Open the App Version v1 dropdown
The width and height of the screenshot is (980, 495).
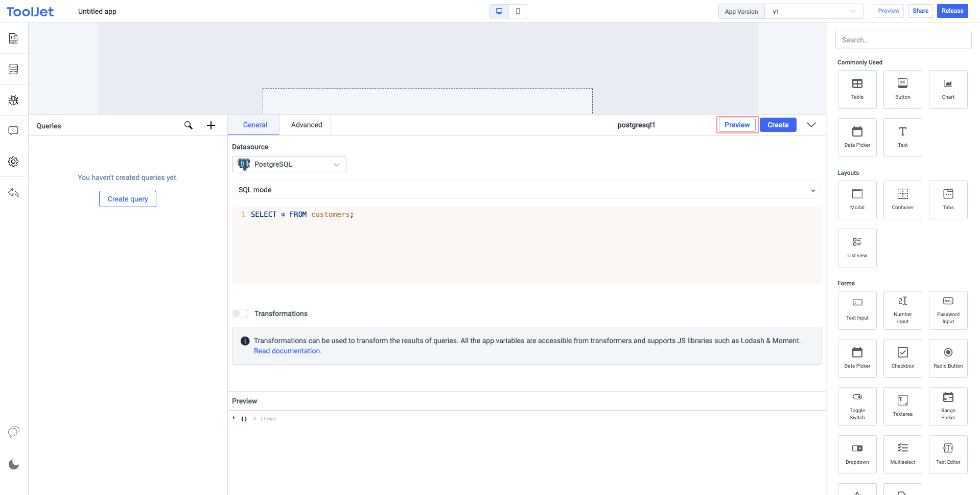[x=813, y=11]
